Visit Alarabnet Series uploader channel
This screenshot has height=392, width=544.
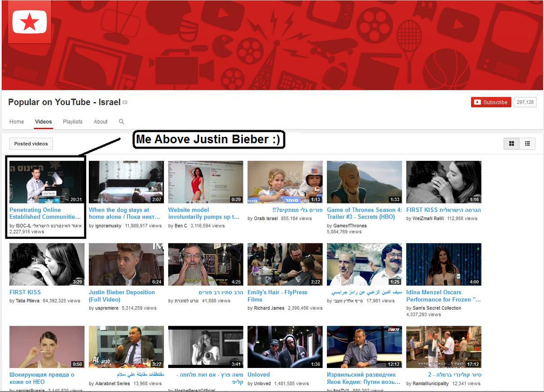tap(112, 384)
